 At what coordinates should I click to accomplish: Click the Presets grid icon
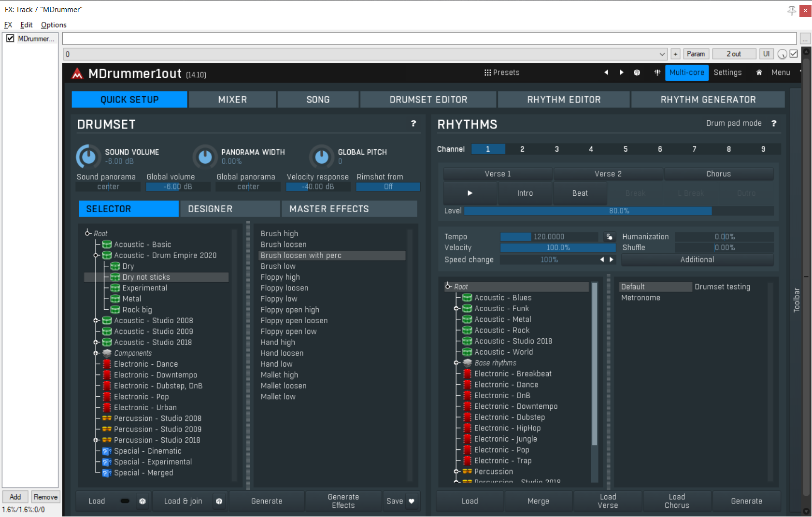[487, 72]
